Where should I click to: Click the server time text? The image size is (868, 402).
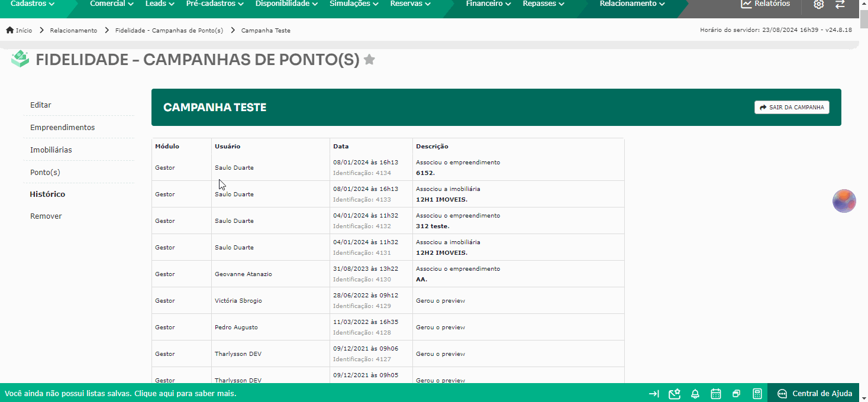[776, 30]
